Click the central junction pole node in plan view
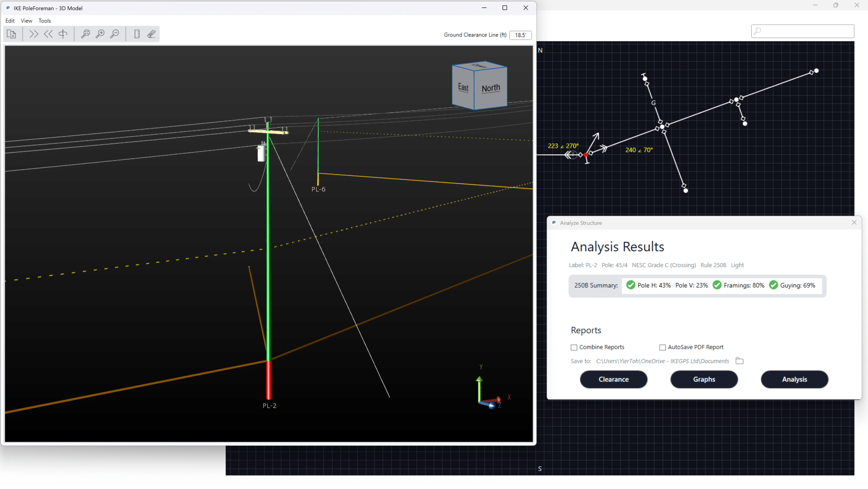The height and width of the screenshot is (489, 868). (x=662, y=127)
